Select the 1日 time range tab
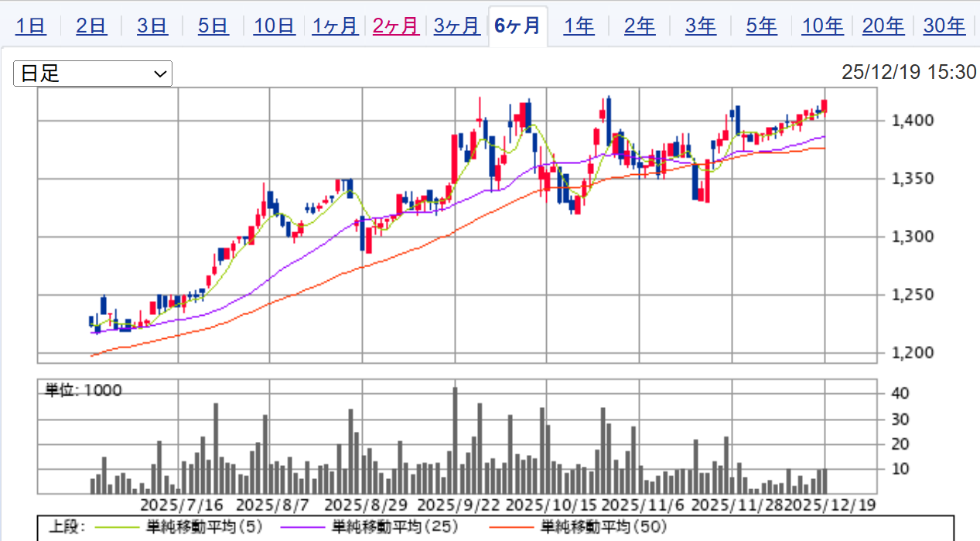 coord(31,26)
